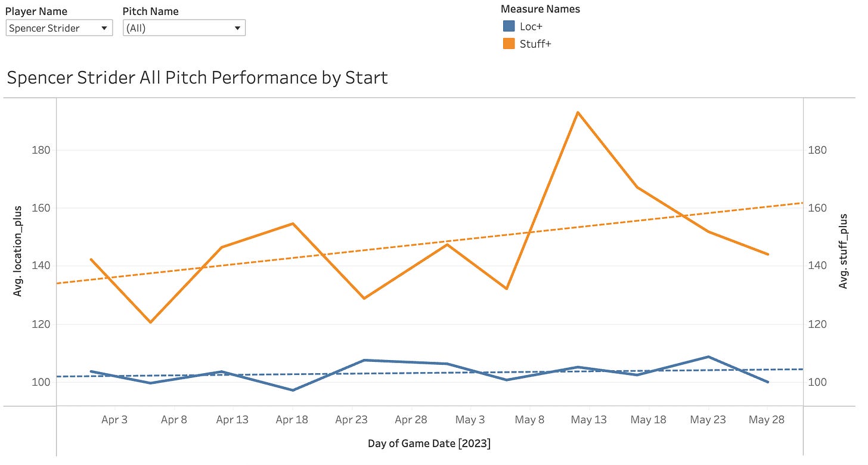The width and height of the screenshot is (868, 465).
Task: Click the Stuff+ point near May 18
Action: pos(637,187)
